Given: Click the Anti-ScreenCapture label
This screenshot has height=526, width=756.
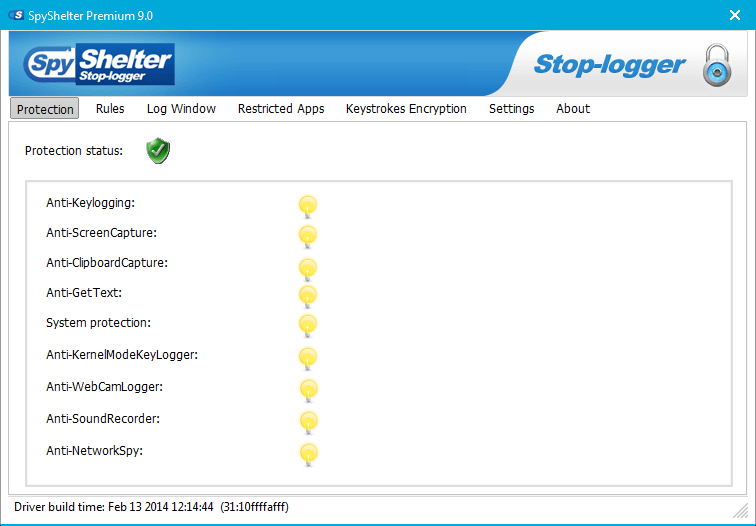Looking at the screenshot, I should point(102,233).
